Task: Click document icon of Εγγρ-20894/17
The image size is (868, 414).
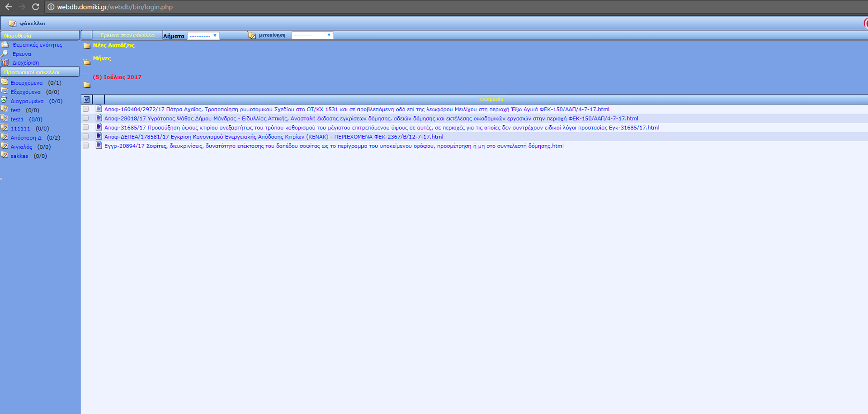Action: click(x=99, y=145)
